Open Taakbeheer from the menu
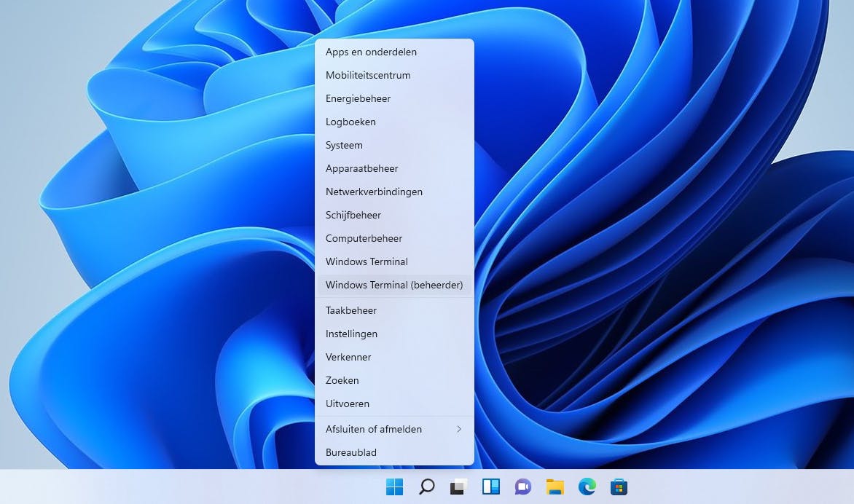 pos(351,310)
